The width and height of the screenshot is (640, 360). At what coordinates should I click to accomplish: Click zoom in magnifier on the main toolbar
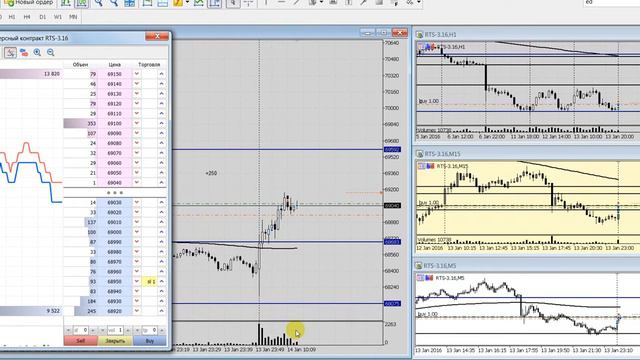[x=98, y=3]
